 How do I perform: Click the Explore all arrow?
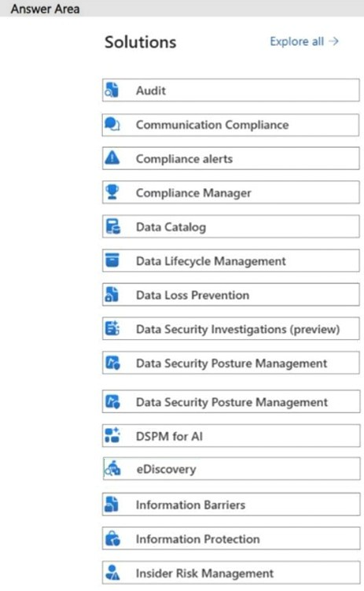[333, 41]
